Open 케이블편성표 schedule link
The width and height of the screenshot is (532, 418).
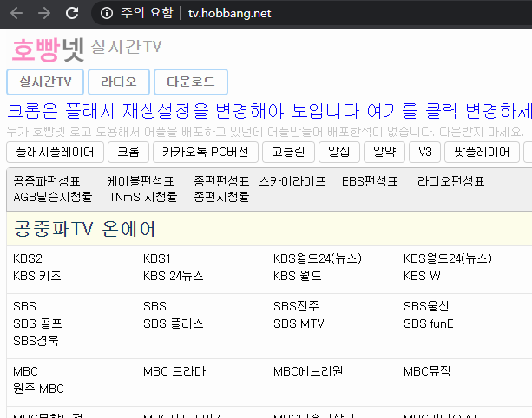tap(140, 181)
